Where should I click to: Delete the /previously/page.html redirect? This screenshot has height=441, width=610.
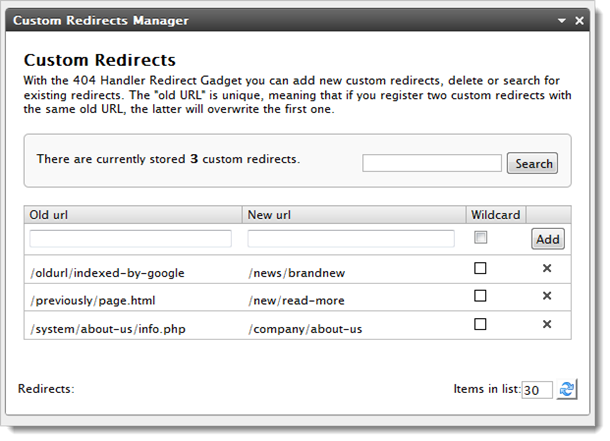point(547,296)
